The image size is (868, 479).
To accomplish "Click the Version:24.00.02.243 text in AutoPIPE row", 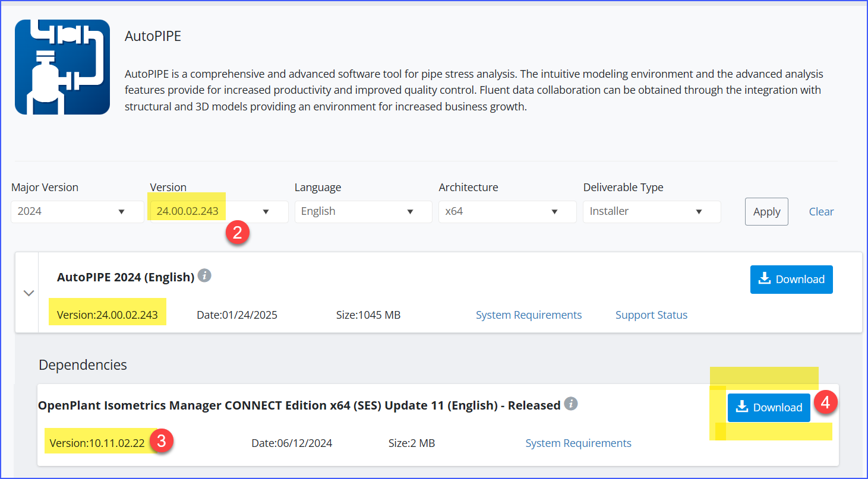I will (x=108, y=315).
